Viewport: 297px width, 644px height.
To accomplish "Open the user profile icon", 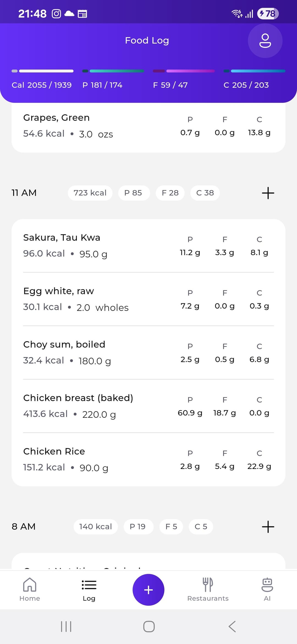I will tap(265, 41).
